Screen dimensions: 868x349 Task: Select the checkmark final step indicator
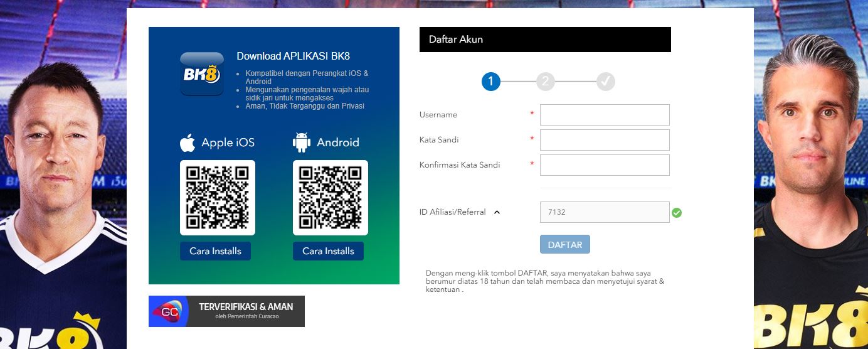tap(606, 82)
